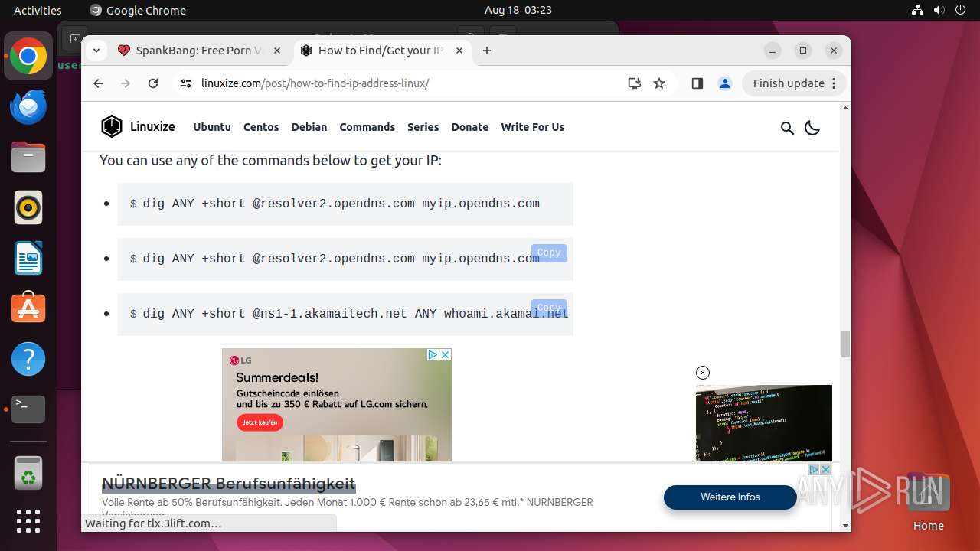The width and height of the screenshot is (980, 551).
Task: Open the Series menu item
Action: coord(423,127)
